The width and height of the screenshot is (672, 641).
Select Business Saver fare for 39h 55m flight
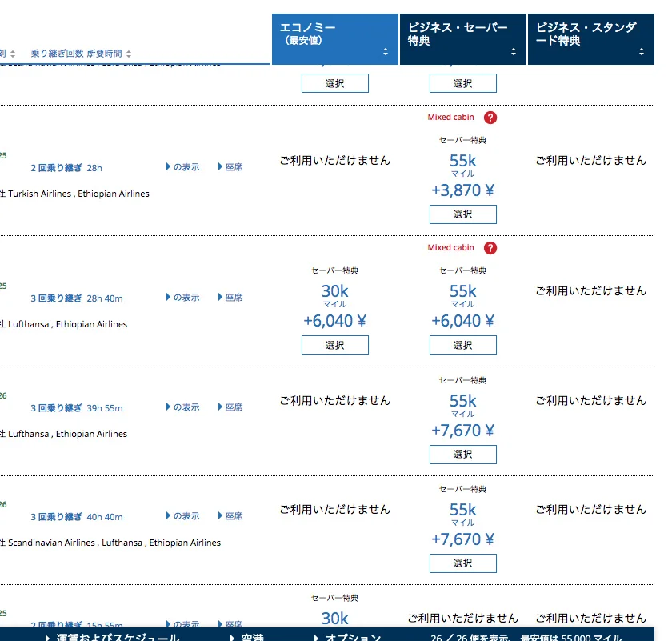pos(463,454)
